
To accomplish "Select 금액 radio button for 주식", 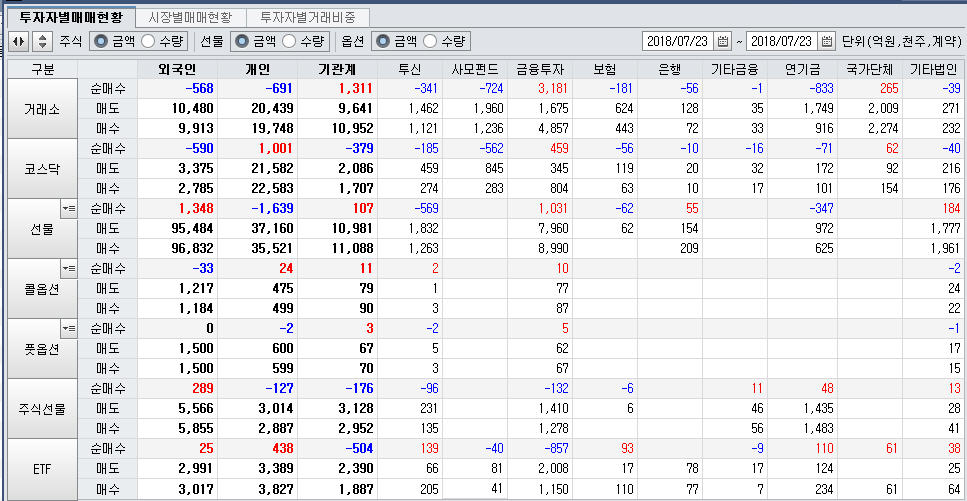I will coord(100,42).
